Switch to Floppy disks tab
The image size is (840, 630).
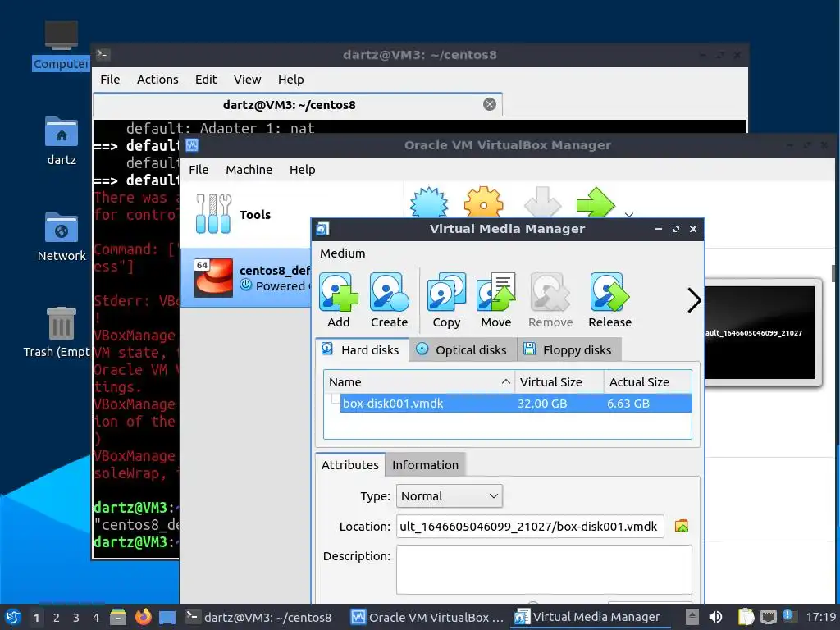[568, 349]
